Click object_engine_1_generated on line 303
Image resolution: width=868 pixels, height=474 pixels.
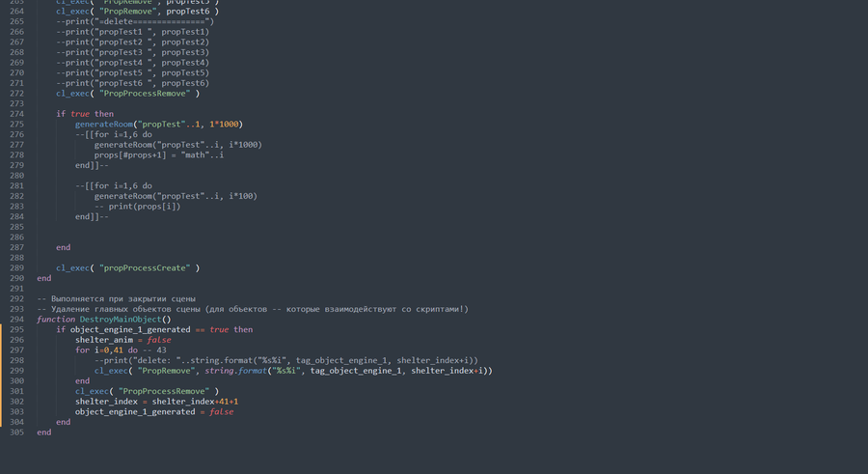click(135, 411)
